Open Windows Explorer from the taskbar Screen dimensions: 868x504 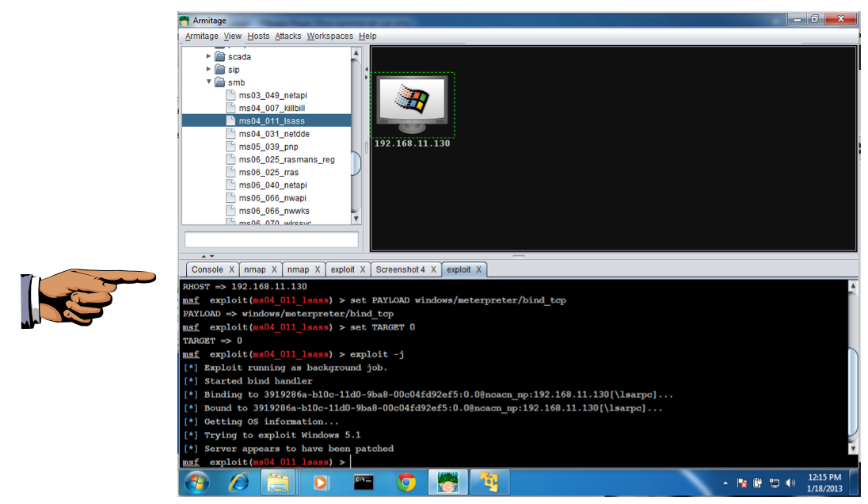point(278,483)
